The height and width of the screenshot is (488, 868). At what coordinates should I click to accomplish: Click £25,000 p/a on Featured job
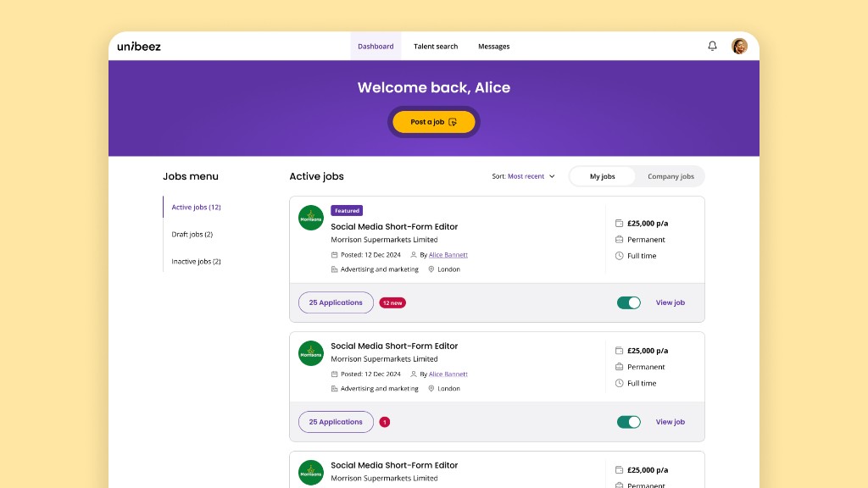[x=647, y=224]
